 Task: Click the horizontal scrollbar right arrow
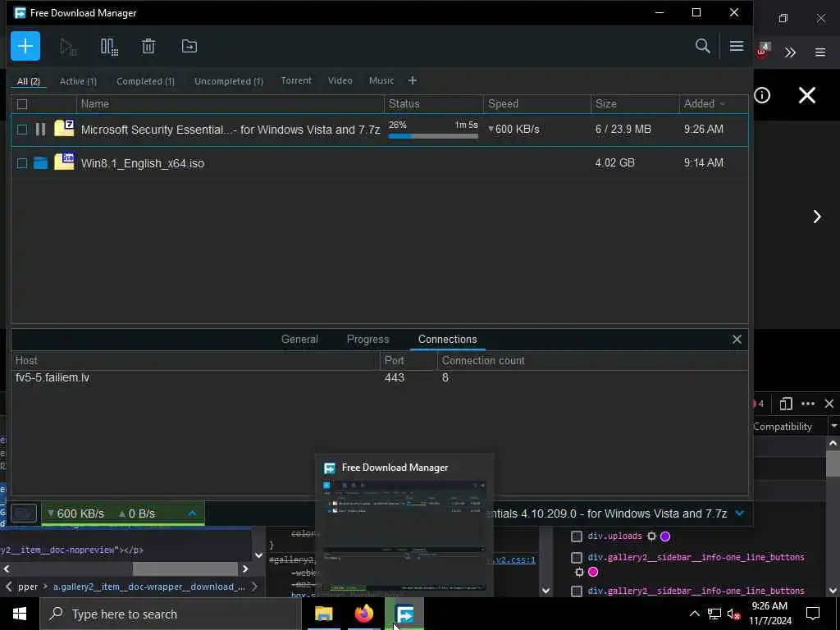pos(245,569)
